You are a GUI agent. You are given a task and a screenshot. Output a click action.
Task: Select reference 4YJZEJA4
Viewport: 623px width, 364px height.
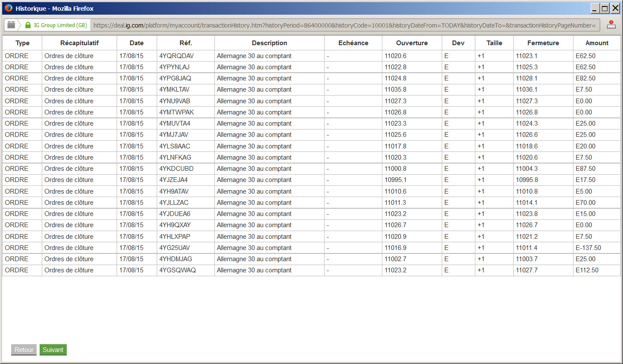point(174,180)
